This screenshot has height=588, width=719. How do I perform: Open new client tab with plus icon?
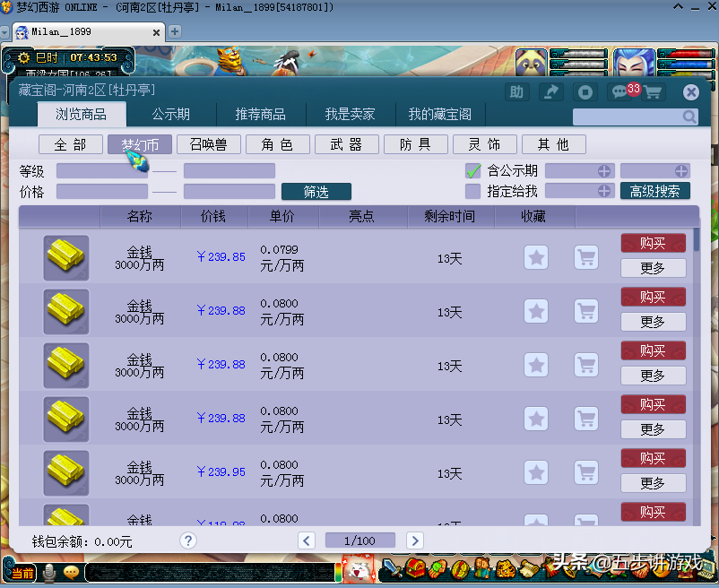[x=174, y=31]
